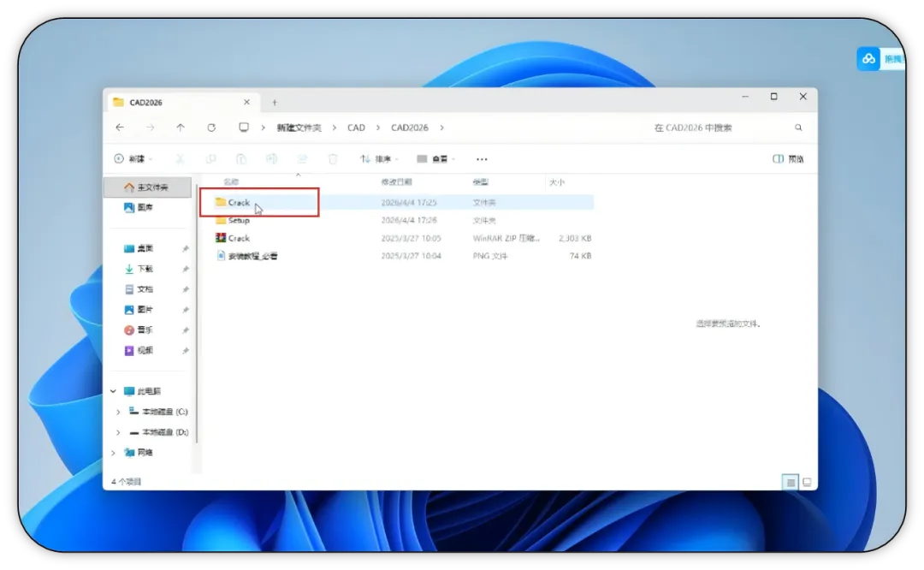
Task: Click chevron after CAD in address bar
Action: [x=378, y=128]
